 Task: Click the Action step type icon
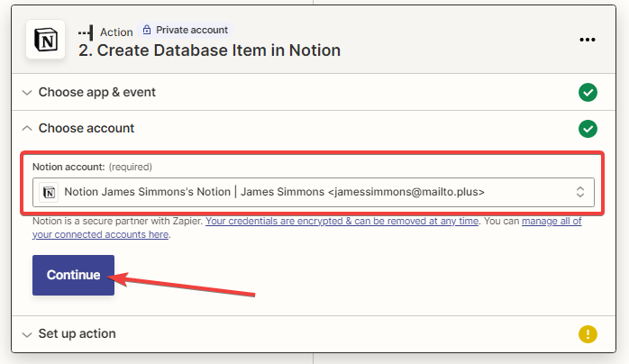click(87, 31)
